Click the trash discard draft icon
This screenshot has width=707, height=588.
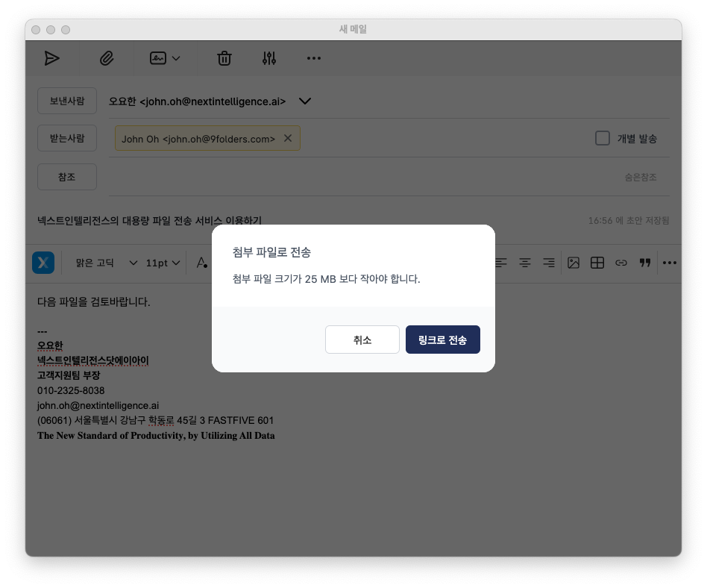tap(224, 58)
